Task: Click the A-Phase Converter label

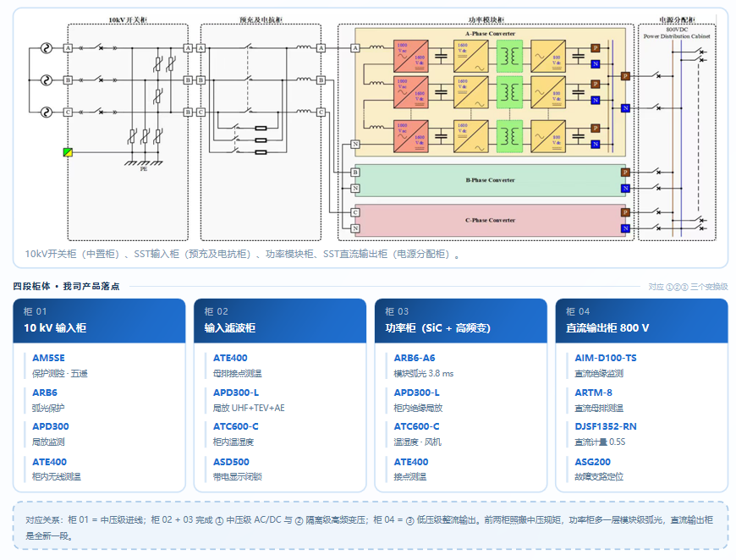Action: 490,34
